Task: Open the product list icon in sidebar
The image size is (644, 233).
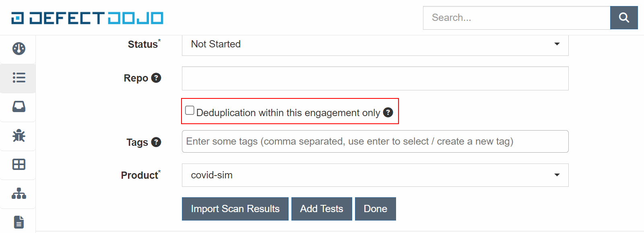Action: [x=19, y=78]
